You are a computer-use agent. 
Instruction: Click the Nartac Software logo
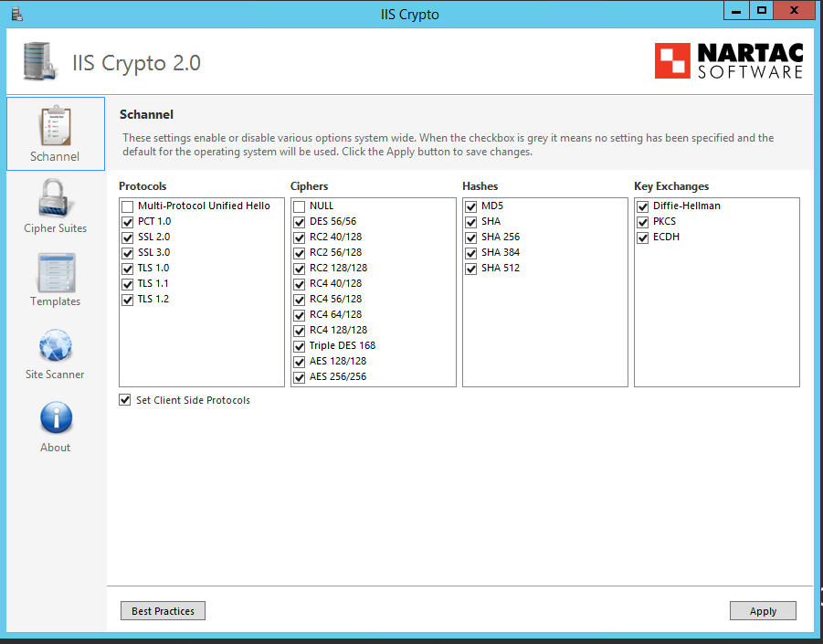(x=729, y=61)
